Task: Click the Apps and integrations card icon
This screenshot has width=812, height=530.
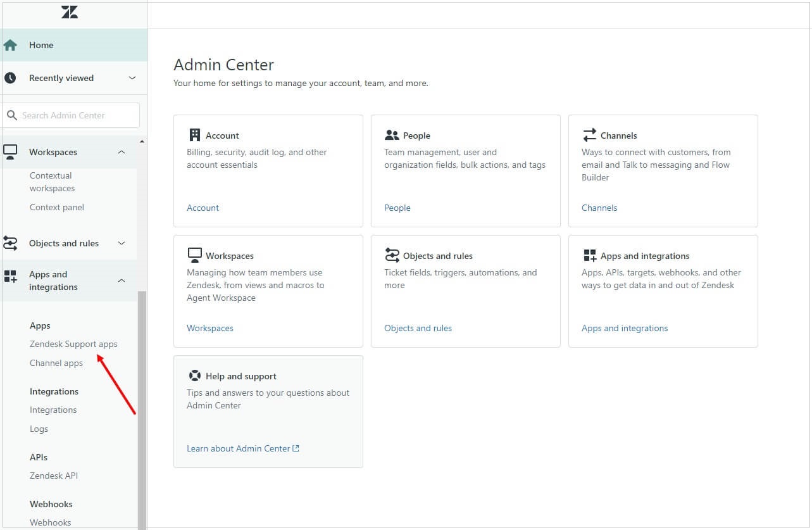Action: pos(589,255)
